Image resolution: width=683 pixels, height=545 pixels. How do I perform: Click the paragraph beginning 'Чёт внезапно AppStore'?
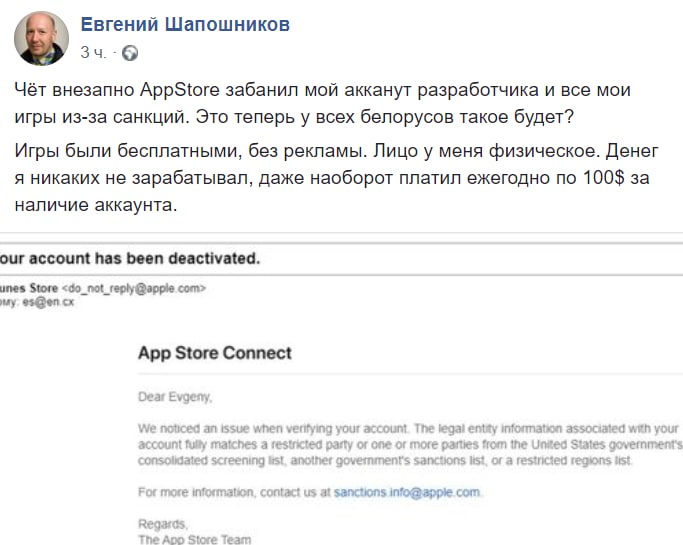pyautogui.click(x=322, y=103)
